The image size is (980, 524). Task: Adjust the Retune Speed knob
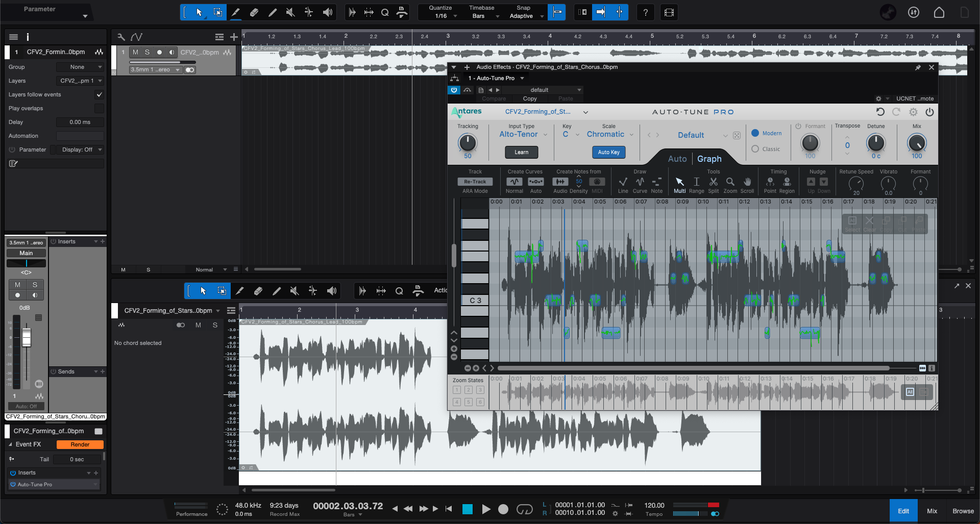pos(856,183)
